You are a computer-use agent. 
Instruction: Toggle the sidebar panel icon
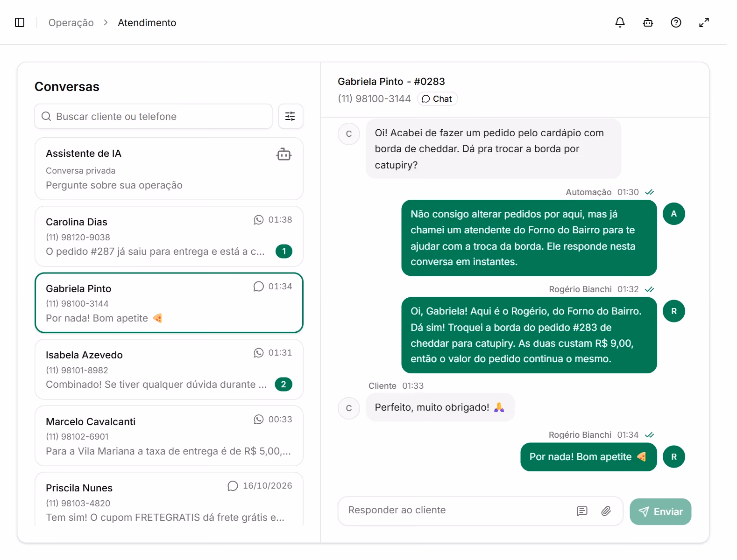(x=20, y=22)
